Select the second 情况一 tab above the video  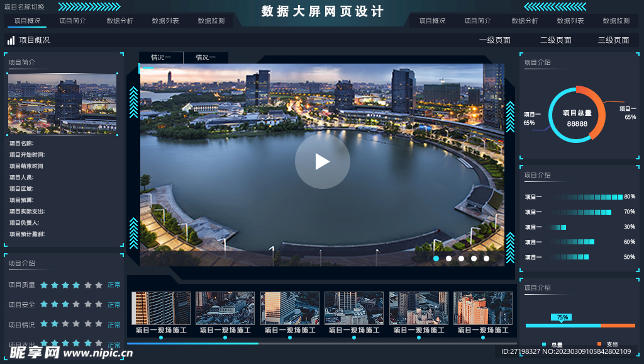coord(207,57)
